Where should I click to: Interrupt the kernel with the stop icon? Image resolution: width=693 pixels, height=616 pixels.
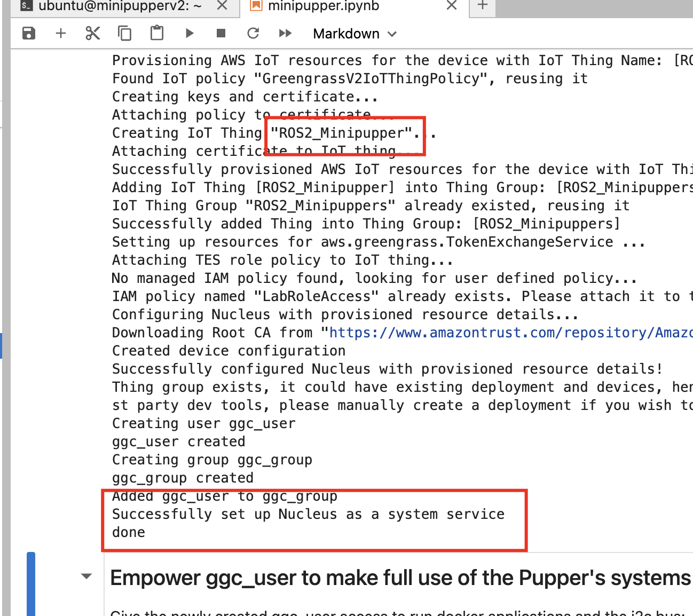tap(221, 34)
